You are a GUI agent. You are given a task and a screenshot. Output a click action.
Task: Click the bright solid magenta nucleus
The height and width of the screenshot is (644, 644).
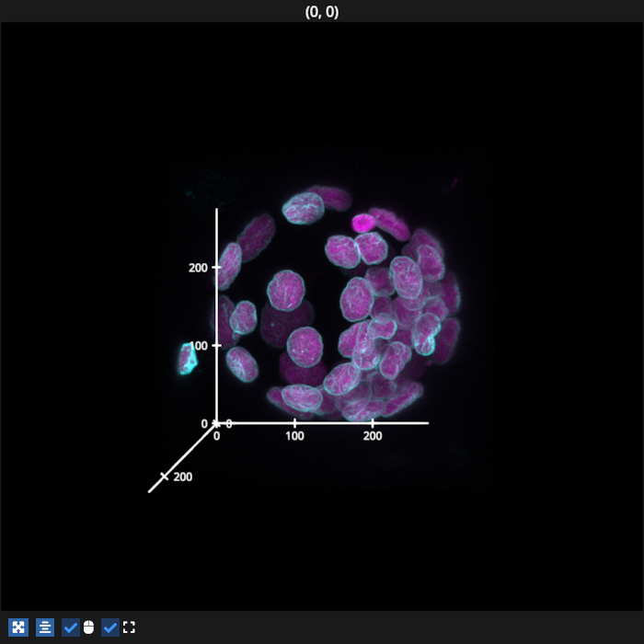tap(363, 222)
